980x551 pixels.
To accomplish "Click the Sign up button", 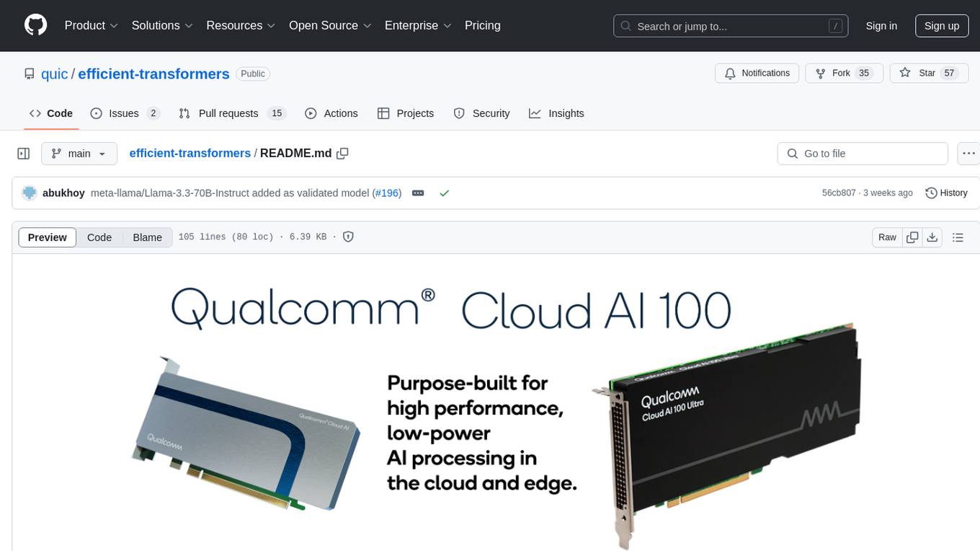I will [942, 26].
